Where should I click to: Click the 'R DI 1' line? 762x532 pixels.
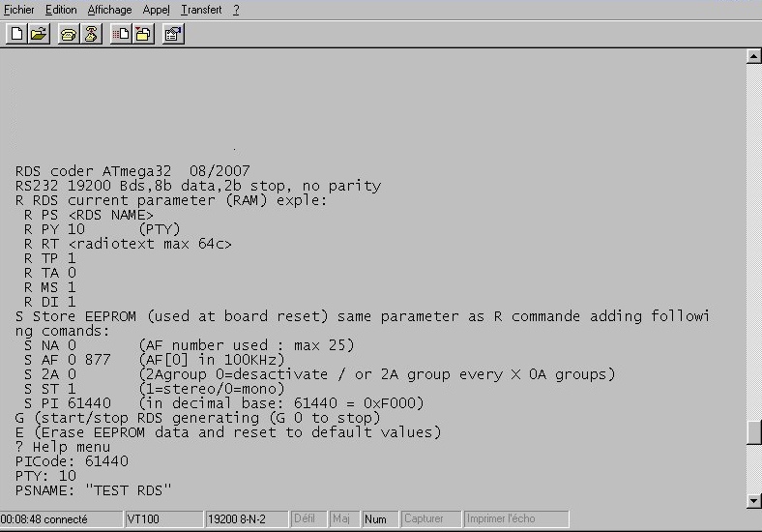click(50, 302)
